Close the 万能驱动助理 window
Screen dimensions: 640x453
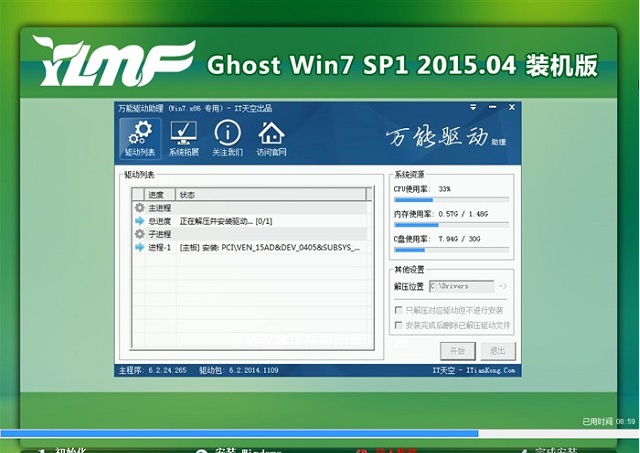(x=512, y=107)
